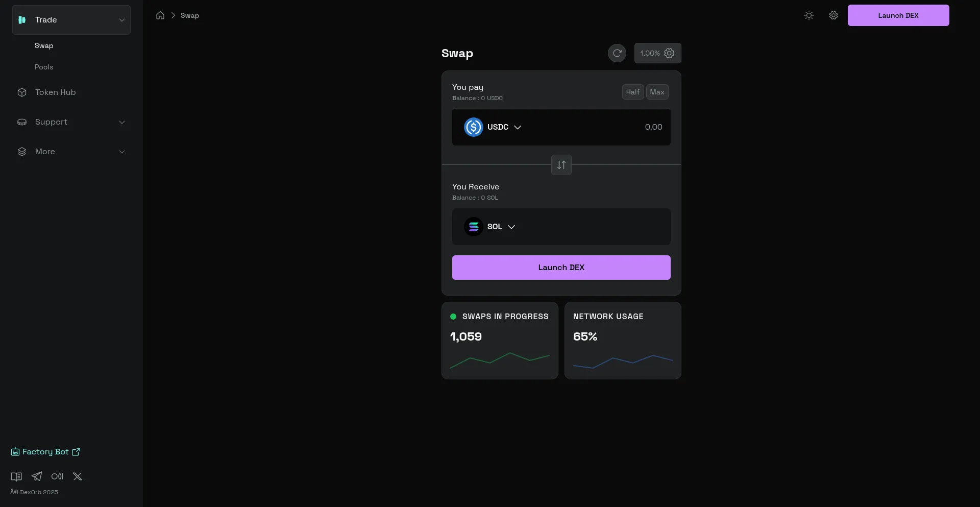Click the 65% network usage value
The width and height of the screenshot is (980, 507).
(585, 336)
